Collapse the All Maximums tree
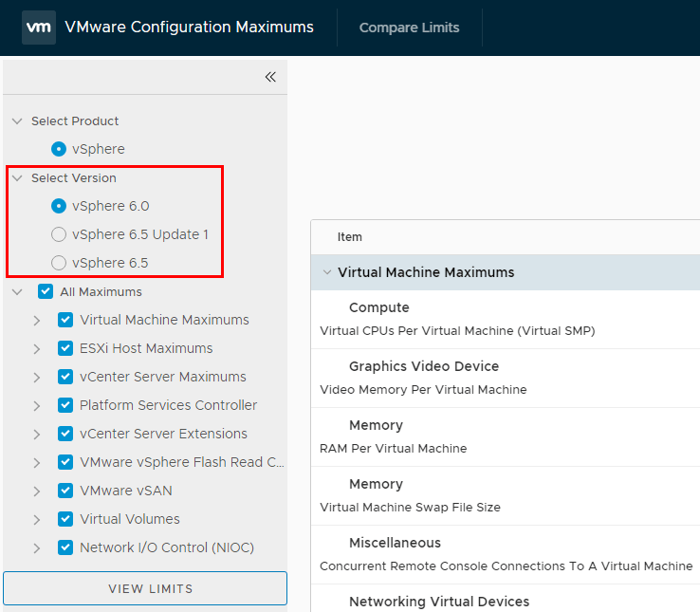This screenshot has width=700, height=612. [17, 291]
